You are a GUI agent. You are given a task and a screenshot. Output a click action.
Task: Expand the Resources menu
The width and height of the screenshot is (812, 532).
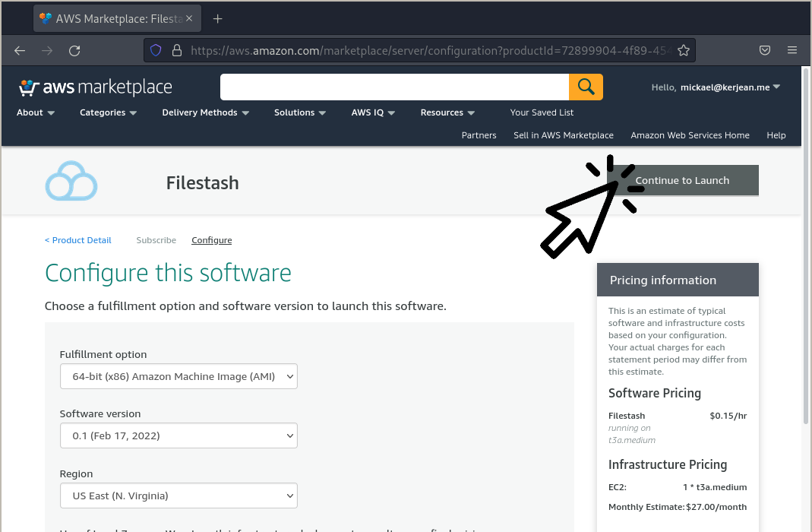click(447, 112)
